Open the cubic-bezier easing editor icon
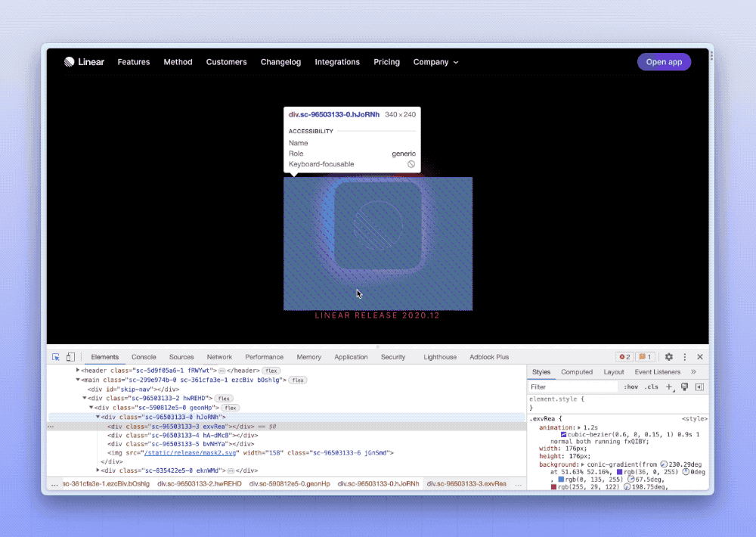The image size is (756, 537). pyautogui.click(x=563, y=435)
